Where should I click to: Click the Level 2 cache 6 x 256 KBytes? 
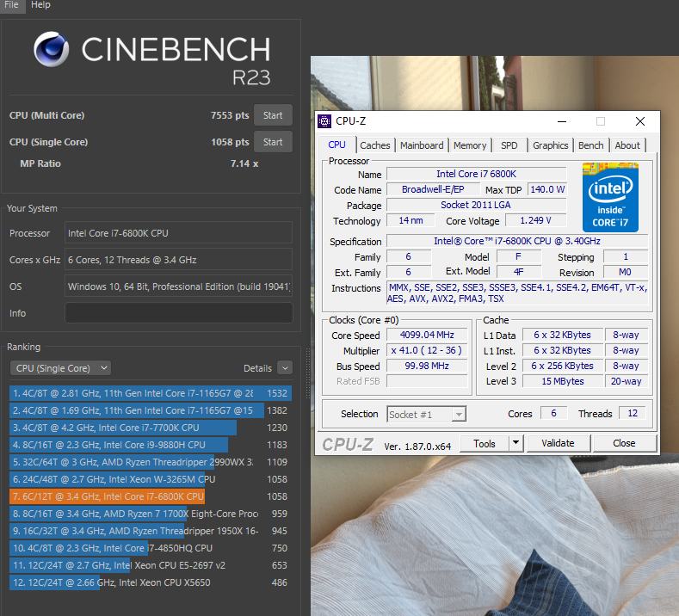point(563,366)
